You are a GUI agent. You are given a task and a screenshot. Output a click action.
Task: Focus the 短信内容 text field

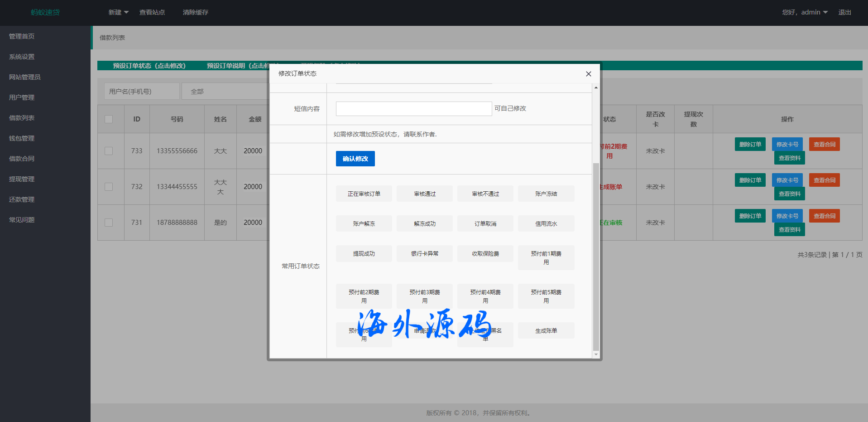click(x=413, y=109)
